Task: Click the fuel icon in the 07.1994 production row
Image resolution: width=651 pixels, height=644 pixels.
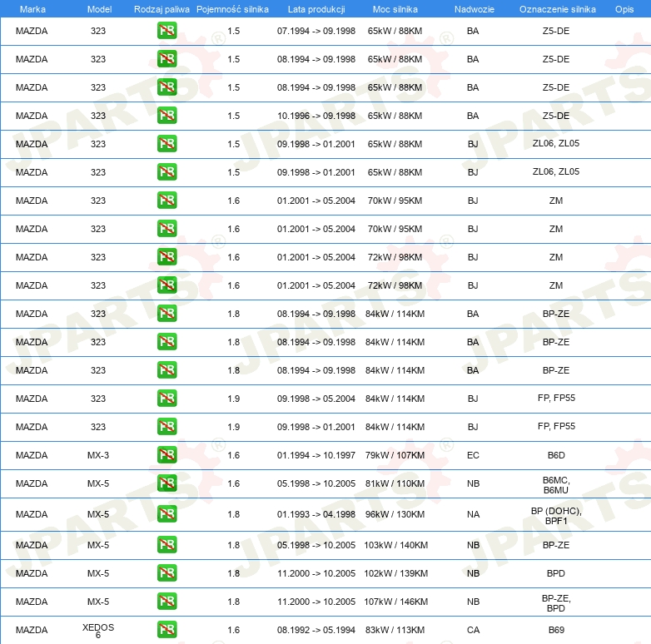Action: (166, 31)
